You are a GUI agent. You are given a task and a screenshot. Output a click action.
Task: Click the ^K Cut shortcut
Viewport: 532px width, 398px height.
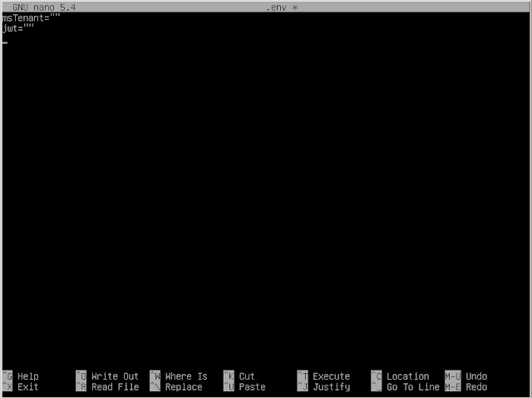pyautogui.click(x=239, y=376)
